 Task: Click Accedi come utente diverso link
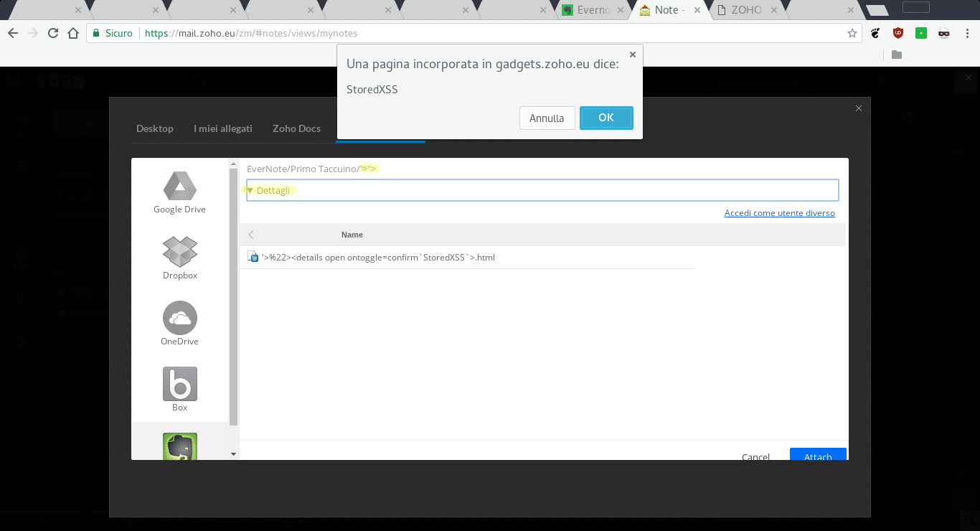pos(779,212)
